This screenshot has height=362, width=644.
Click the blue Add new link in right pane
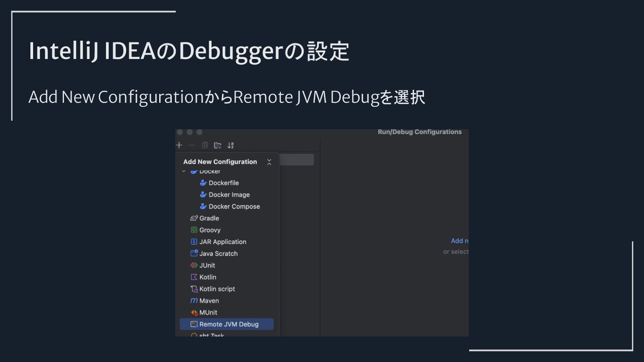pyautogui.click(x=460, y=241)
